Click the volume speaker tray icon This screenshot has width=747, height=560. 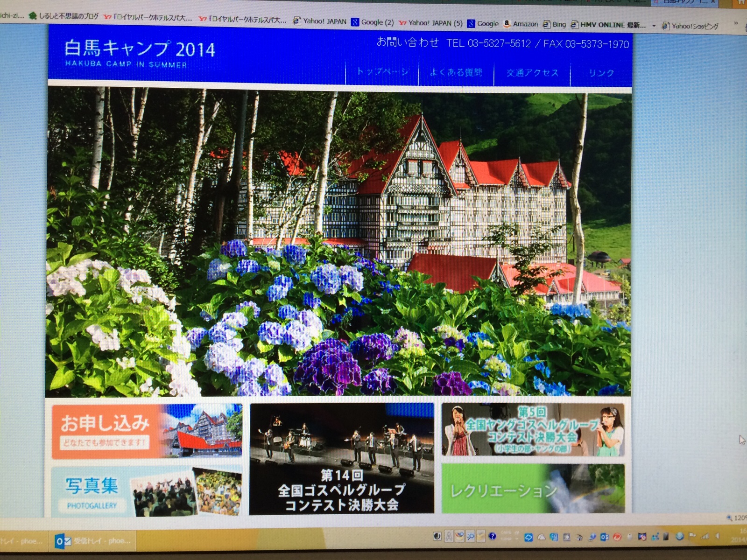tap(718, 536)
